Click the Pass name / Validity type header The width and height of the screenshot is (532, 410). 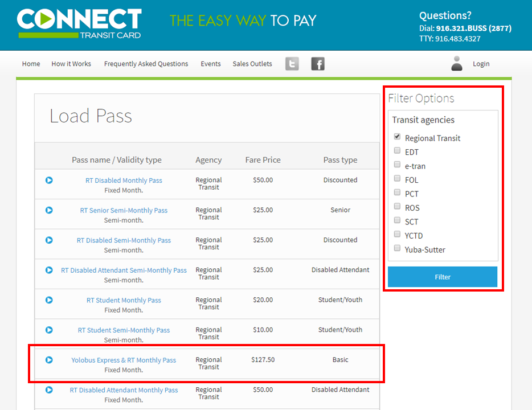click(x=117, y=159)
